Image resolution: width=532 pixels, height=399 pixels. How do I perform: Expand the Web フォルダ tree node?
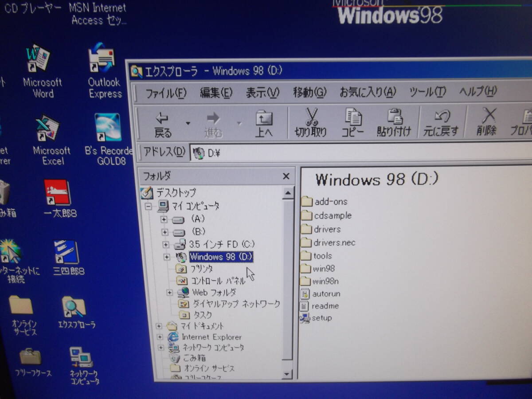(169, 292)
